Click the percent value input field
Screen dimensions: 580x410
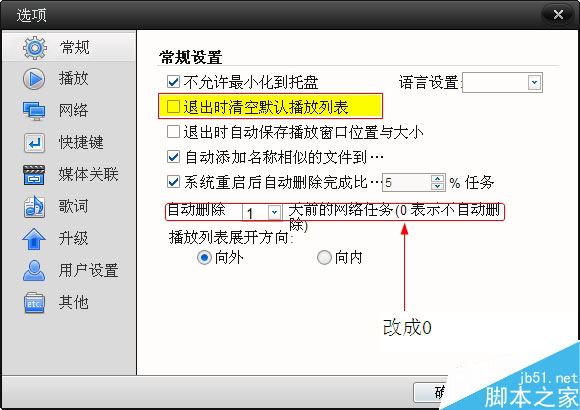coord(407,182)
